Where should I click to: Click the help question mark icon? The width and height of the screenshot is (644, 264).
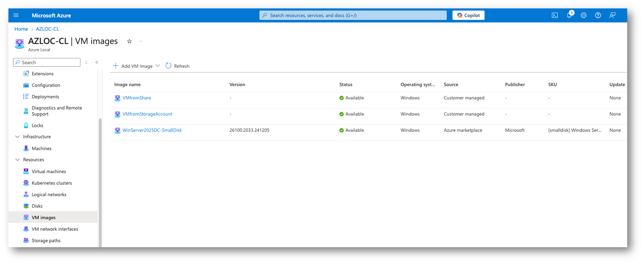[598, 16]
